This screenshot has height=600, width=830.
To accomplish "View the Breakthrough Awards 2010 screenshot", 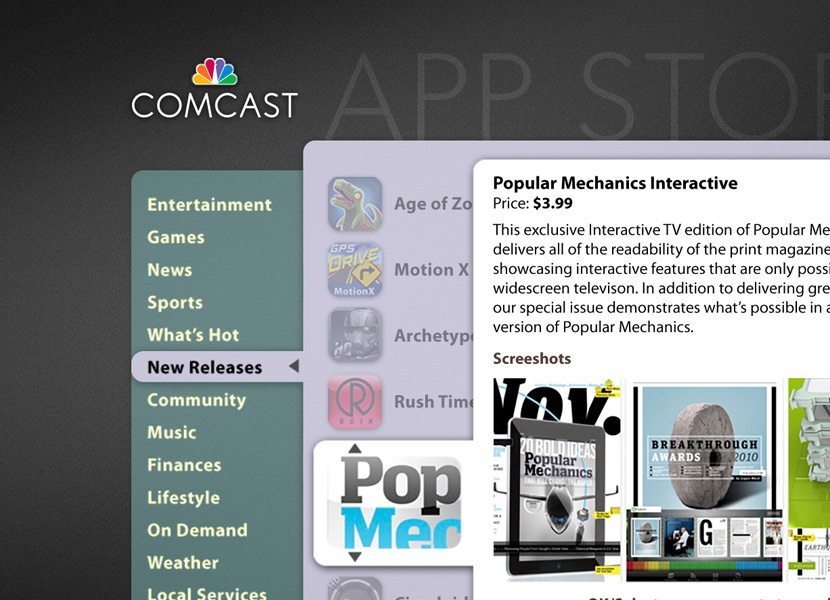I will 704,481.
